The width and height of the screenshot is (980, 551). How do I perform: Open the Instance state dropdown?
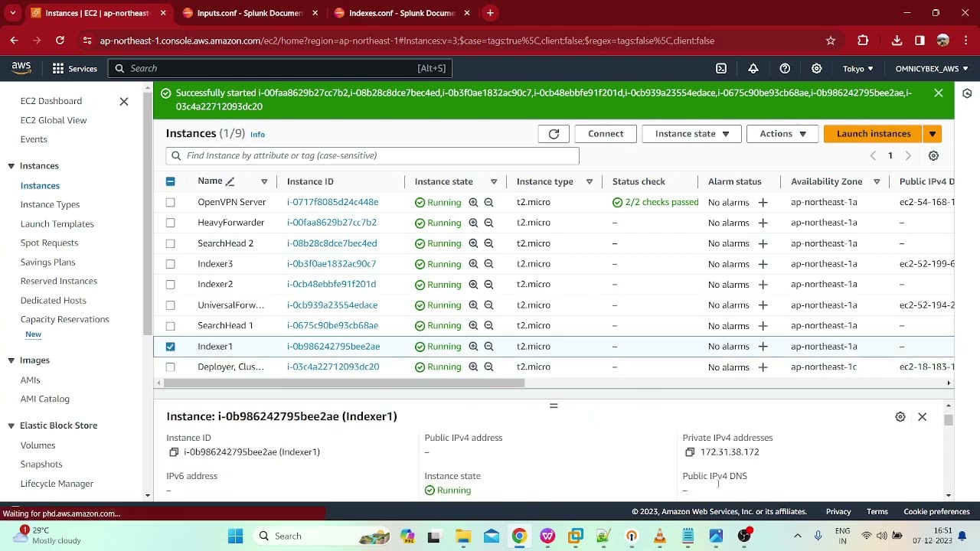[x=691, y=134]
